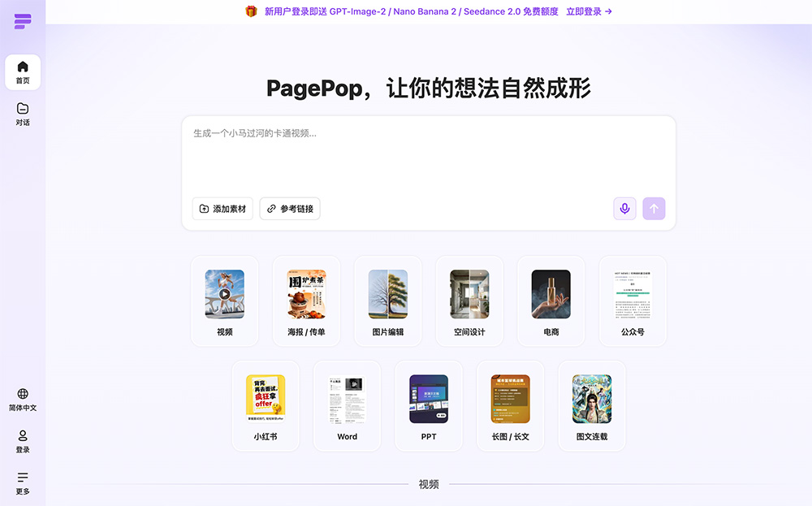Click the 视频 section heading at bottom

tap(429, 484)
